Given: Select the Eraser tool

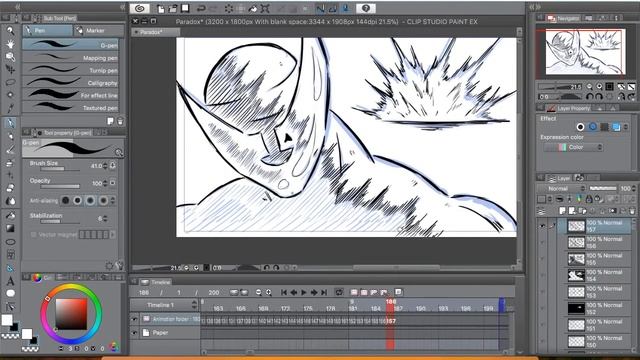Looking at the screenshot, I should click(x=10, y=188).
